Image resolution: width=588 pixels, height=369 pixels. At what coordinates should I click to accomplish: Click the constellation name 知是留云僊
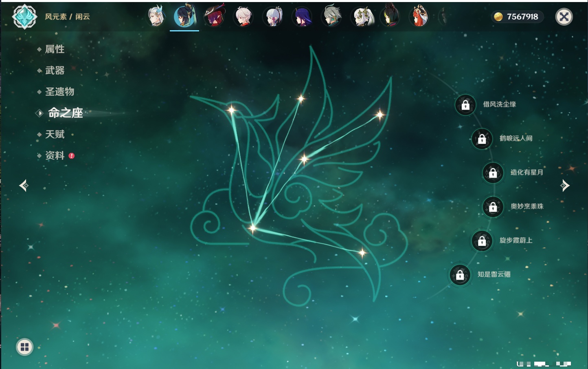(x=494, y=274)
